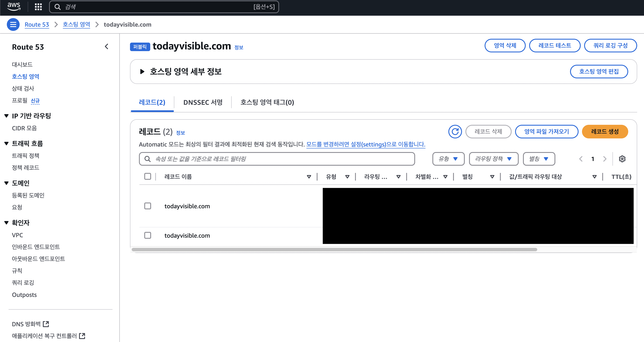The width and height of the screenshot is (644, 342).
Task: Open 프로필 in the sidebar
Action: pos(20,101)
